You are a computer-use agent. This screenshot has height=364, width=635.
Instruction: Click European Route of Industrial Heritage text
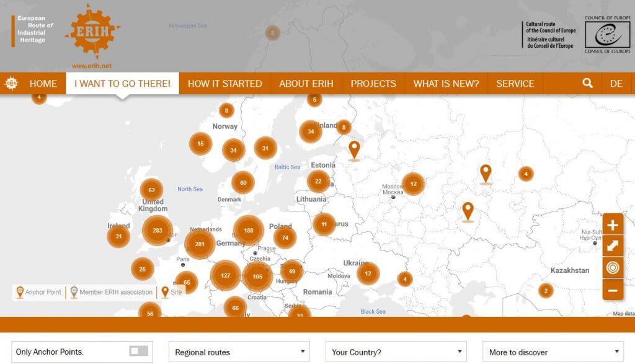(x=34, y=29)
